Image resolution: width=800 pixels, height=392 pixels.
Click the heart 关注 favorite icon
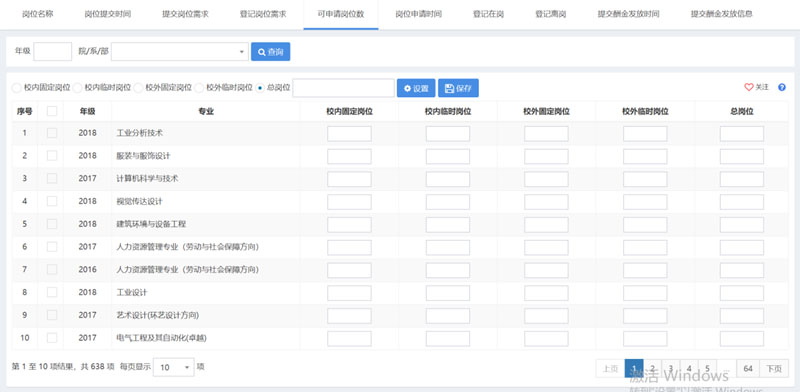pos(748,88)
